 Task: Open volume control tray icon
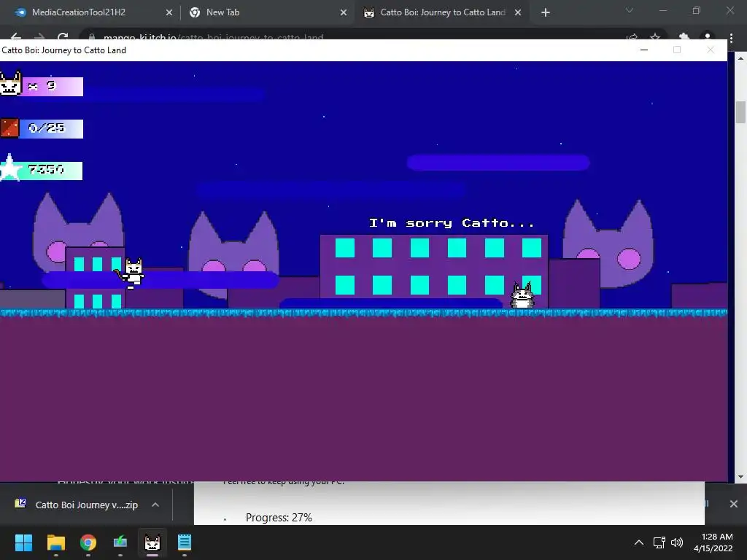[x=677, y=542]
